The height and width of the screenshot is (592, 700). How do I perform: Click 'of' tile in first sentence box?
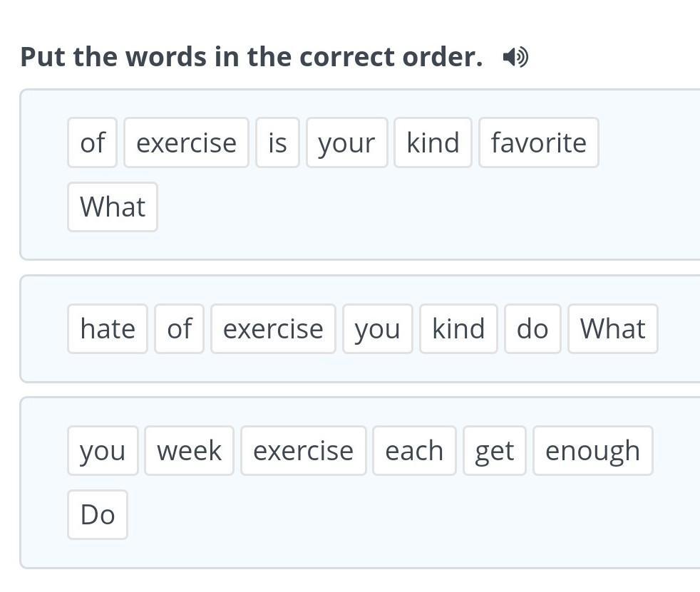(x=92, y=143)
